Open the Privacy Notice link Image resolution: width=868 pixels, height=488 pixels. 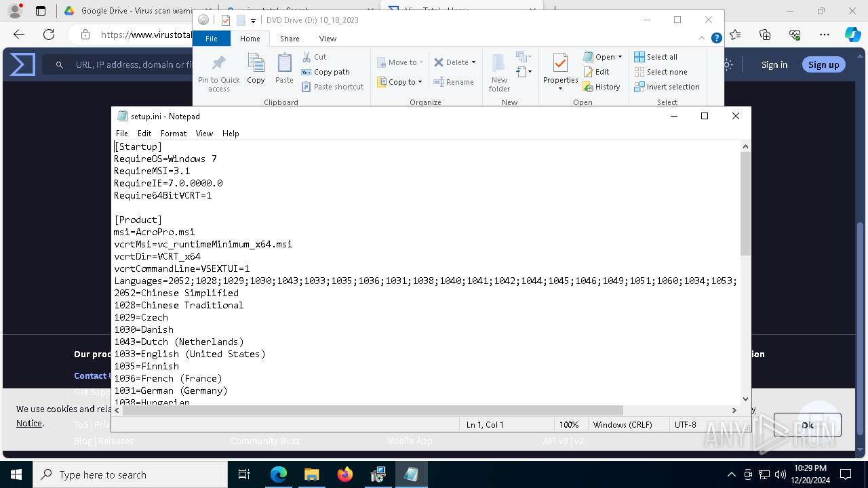(29, 423)
